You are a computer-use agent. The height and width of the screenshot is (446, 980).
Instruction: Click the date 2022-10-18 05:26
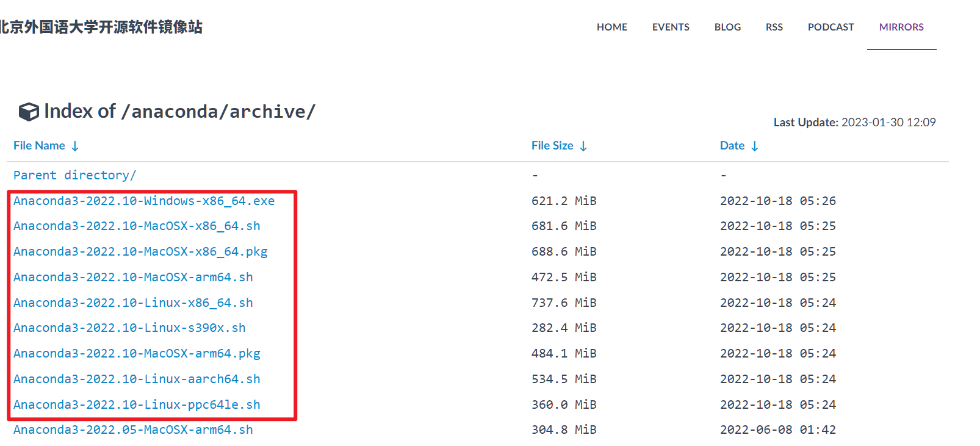pos(778,201)
